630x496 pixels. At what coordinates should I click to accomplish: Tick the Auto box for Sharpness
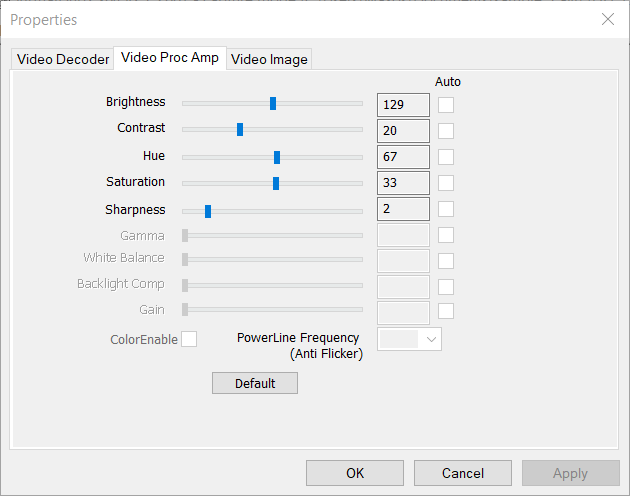(x=446, y=209)
